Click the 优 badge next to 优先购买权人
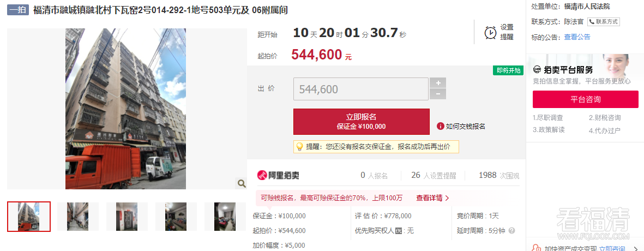644x251 pixels. (x=398, y=231)
